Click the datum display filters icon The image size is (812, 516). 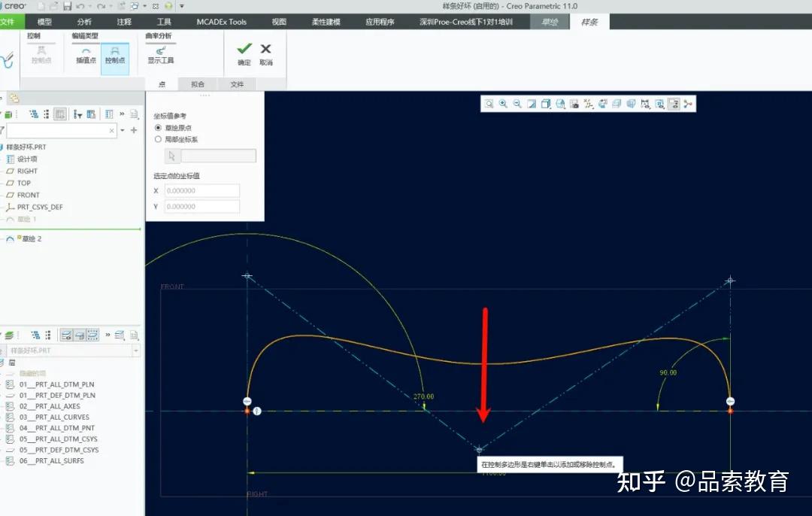pos(589,103)
